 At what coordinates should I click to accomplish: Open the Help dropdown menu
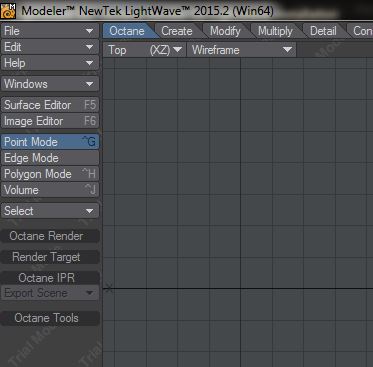[50, 63]
